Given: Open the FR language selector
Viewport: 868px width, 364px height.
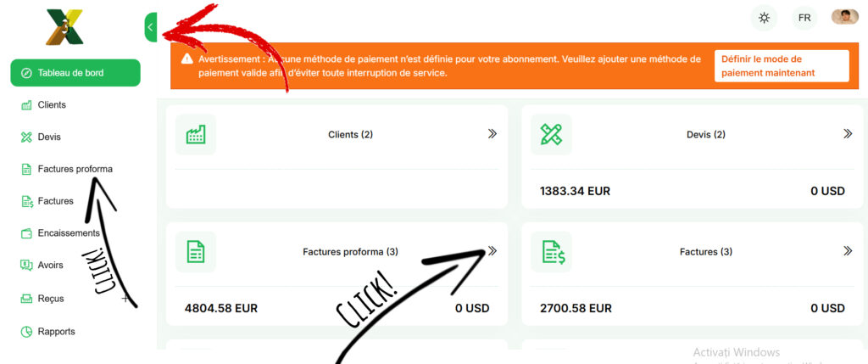Looking at the screenshot, I should (804, 19).
